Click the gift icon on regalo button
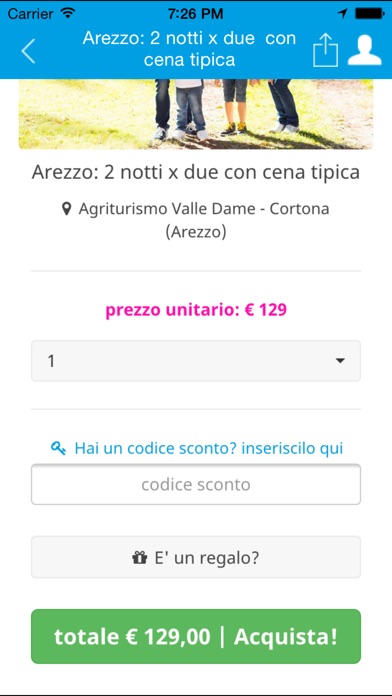 click(x=139, y=557)
